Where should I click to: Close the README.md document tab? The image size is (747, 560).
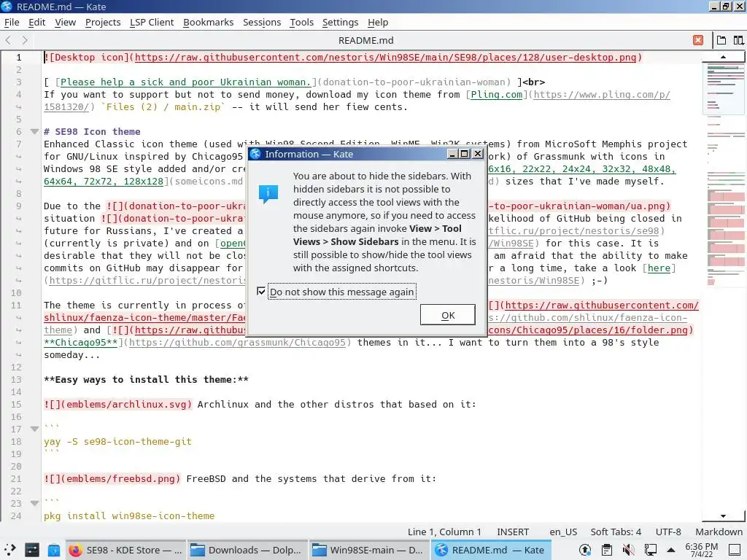[x=698, y=41]
